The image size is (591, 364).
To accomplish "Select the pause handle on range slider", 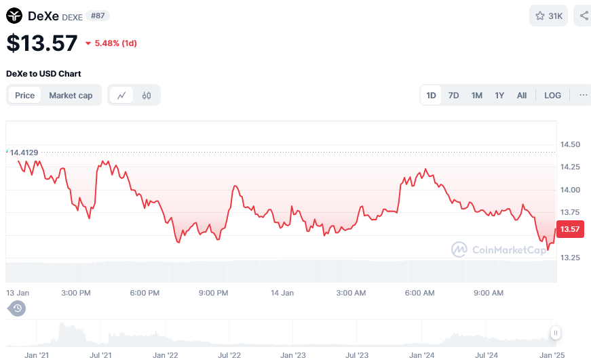I will (x=555, y=333).
